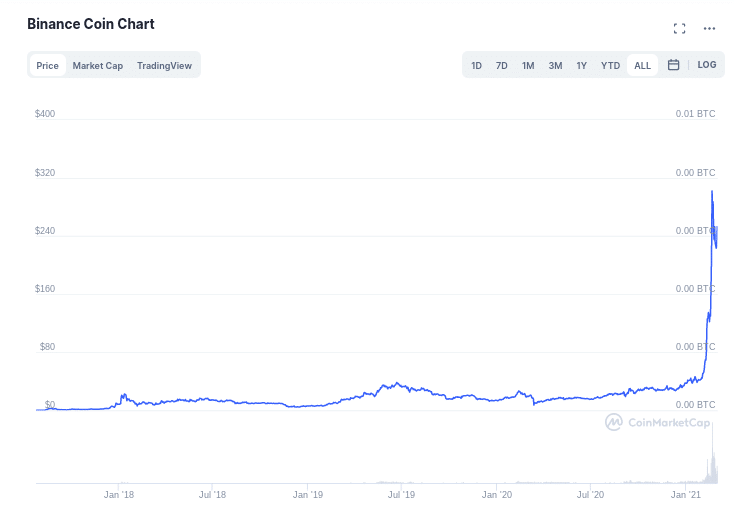The width and height of the screenshot is (734, 506).
Task: Select the YTD time range
Action: tap(610, 66)
